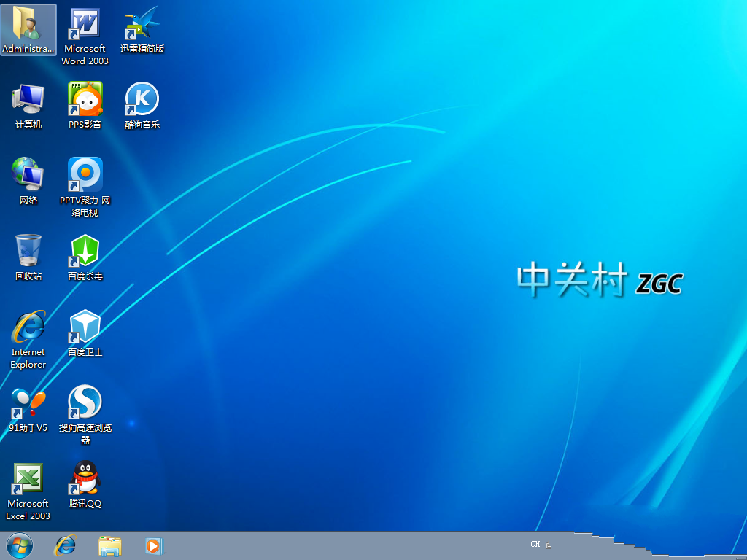Viewport: 747px width, 560px height.
Task: Click the CH language indicator
Action: 535,544
